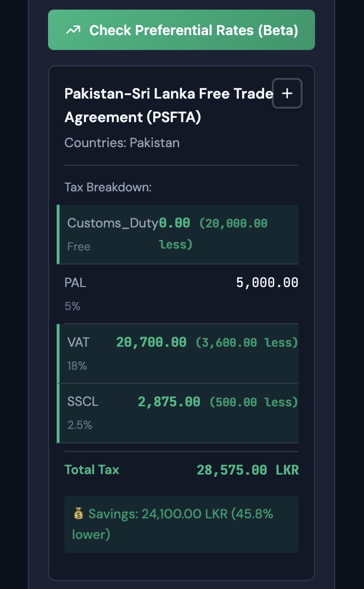This screenshot has height=589, width=364.
Task: Click the trending arrow icon on green button
Action: coord(73,30)
